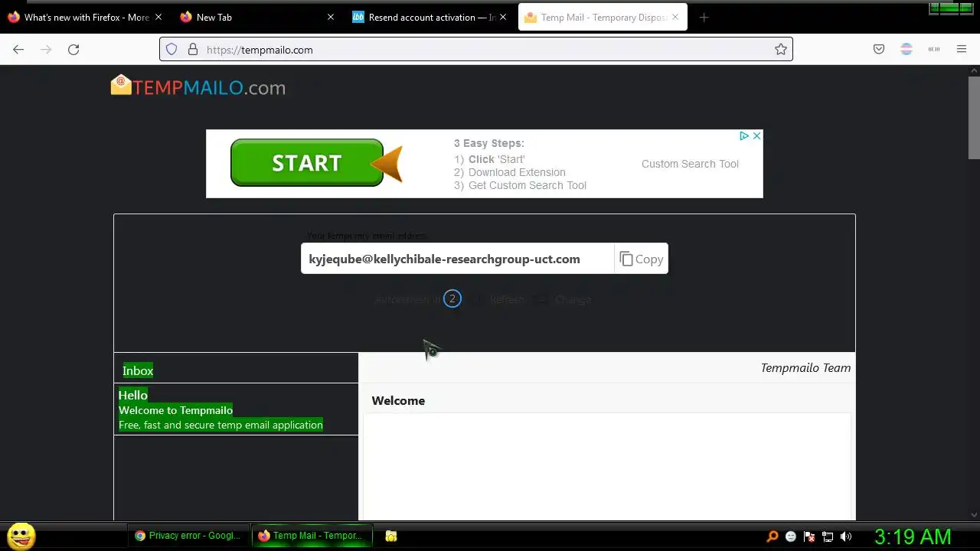The image size is (980, 551).
Task: Select the Firefox Temp Mail taskbar item
Action: 312,536
